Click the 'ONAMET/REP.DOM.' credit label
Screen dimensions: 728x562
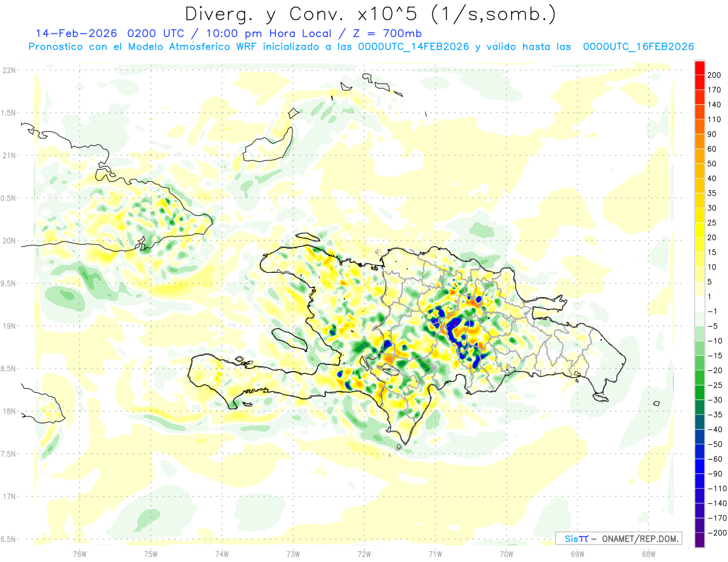pyautogui.click(x=640, y=538)
